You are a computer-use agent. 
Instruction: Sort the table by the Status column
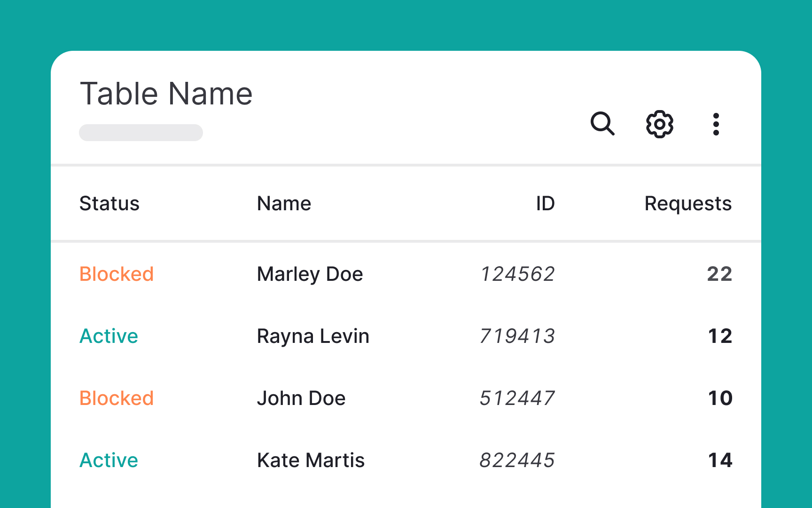coord(109,203)
